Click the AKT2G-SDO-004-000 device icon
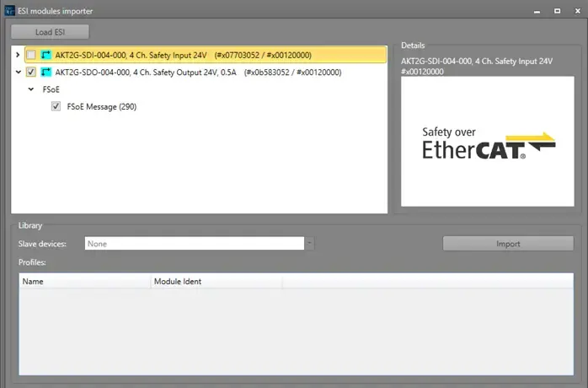Screen dimensions: 588x388 [x=45, y=73]
